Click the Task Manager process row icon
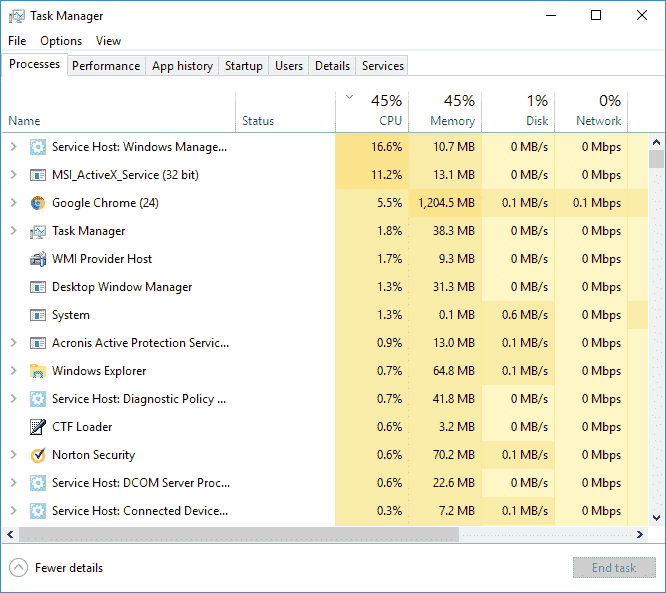 (x=38, y=231)
